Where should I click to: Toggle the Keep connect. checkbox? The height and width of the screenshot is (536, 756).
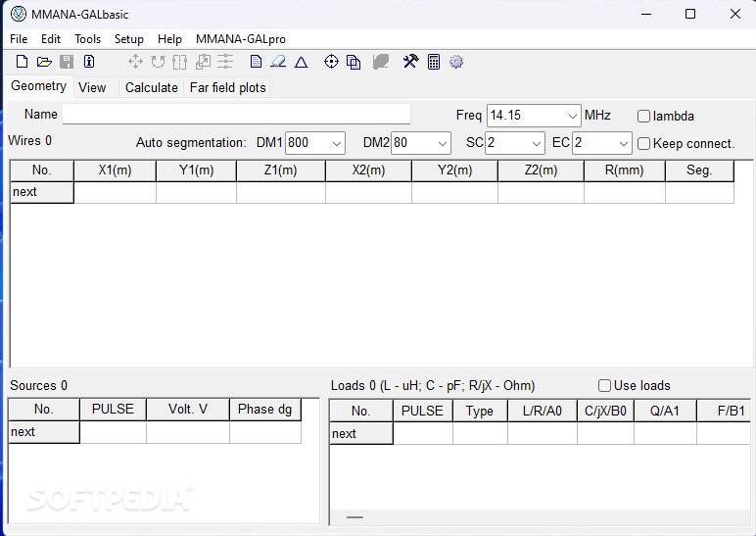pyautogui.click(x=643, y=144)
